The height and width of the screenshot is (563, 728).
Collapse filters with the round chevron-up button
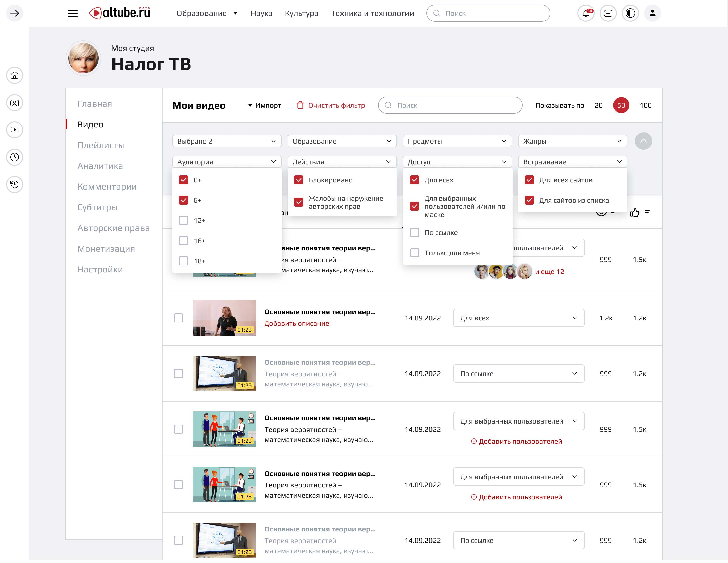[x=643, y=141]
